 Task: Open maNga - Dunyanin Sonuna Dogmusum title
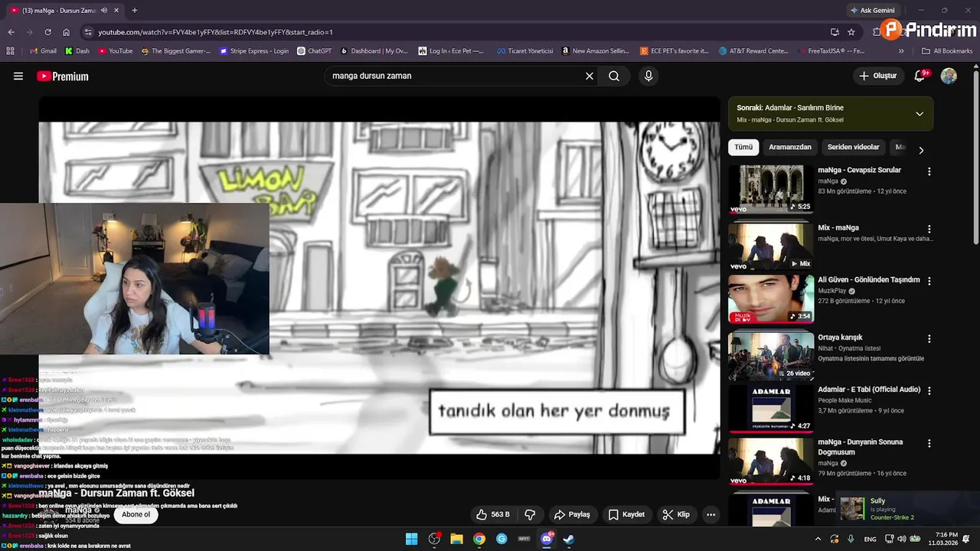[861, 447]
